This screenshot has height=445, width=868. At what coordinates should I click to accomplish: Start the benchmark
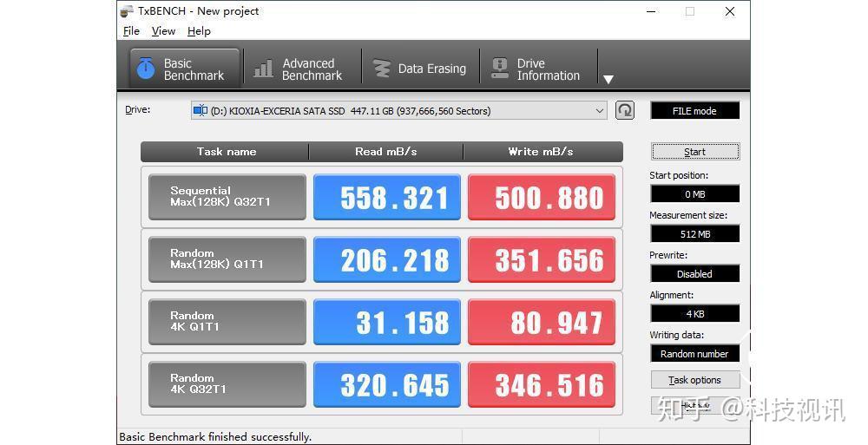pos(695,152)
